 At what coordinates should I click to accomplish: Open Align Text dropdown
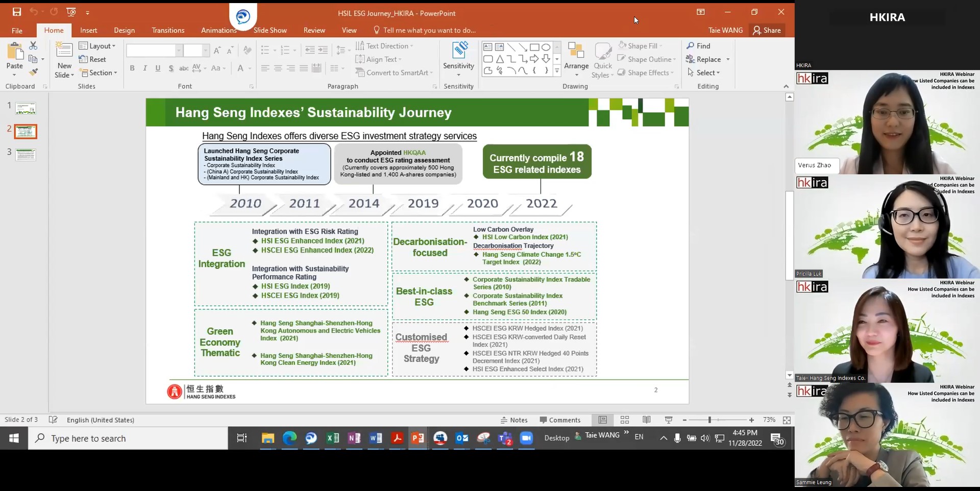pos(378,59)
